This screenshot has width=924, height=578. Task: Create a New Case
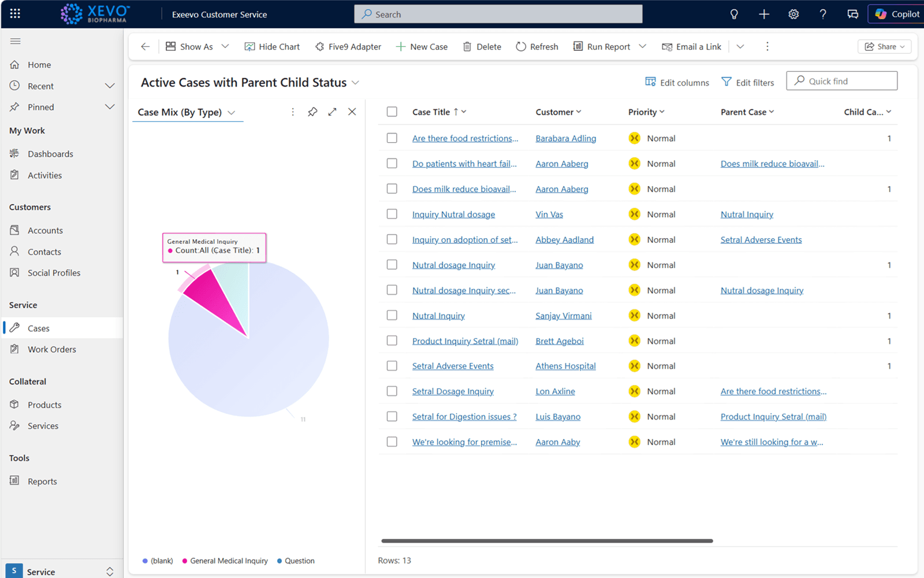point(422,47)
